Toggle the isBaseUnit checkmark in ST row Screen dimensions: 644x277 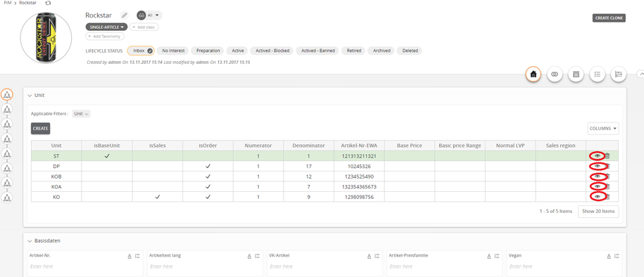(x=107, y=156)
